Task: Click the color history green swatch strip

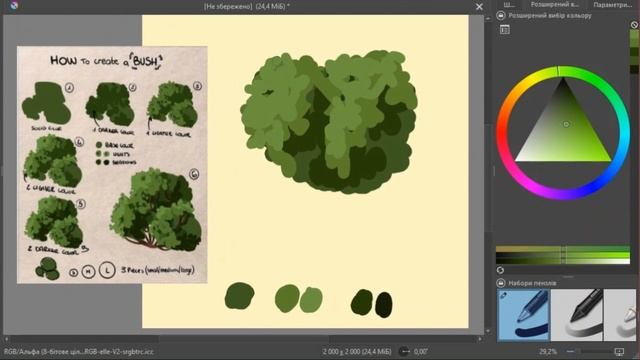Action: 634,51
